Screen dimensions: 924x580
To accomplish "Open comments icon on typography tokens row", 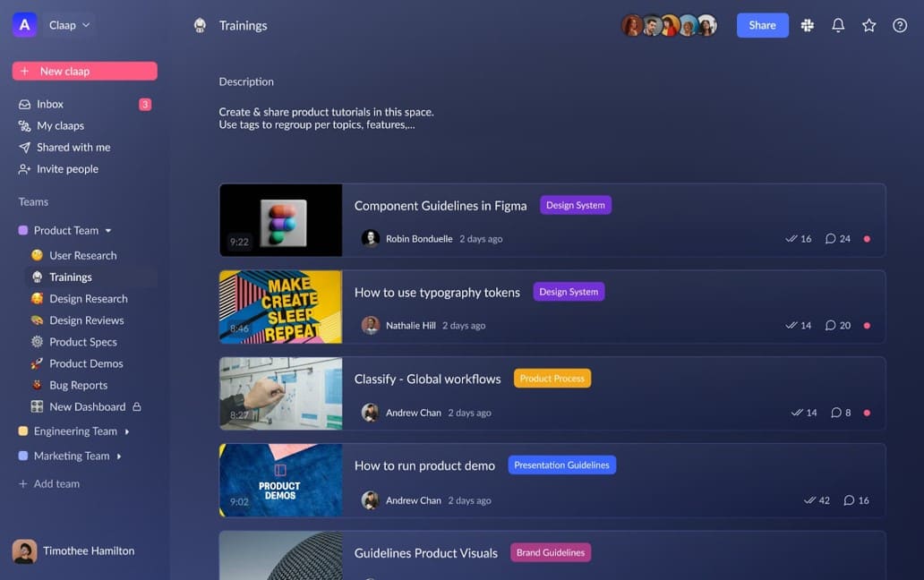I will tap(830, 325).
